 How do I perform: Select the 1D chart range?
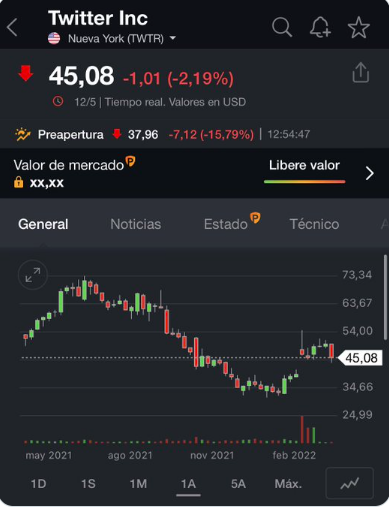(x=38, y=484)
